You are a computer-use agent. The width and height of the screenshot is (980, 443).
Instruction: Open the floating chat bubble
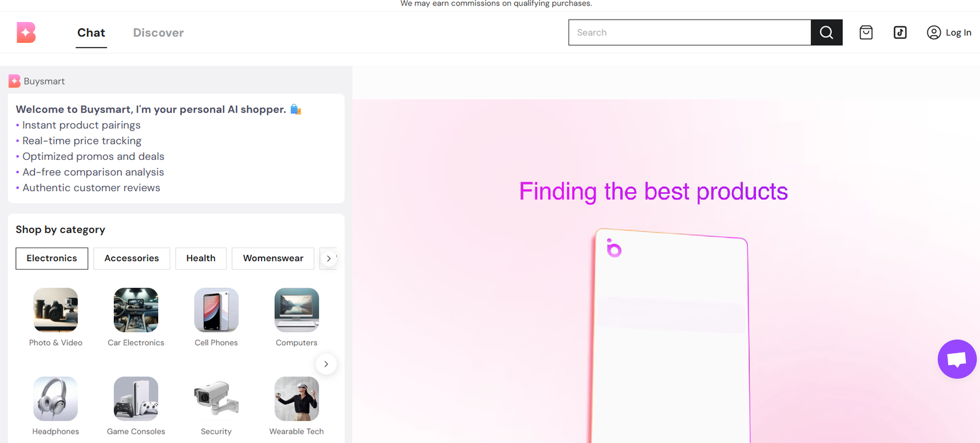957,359
